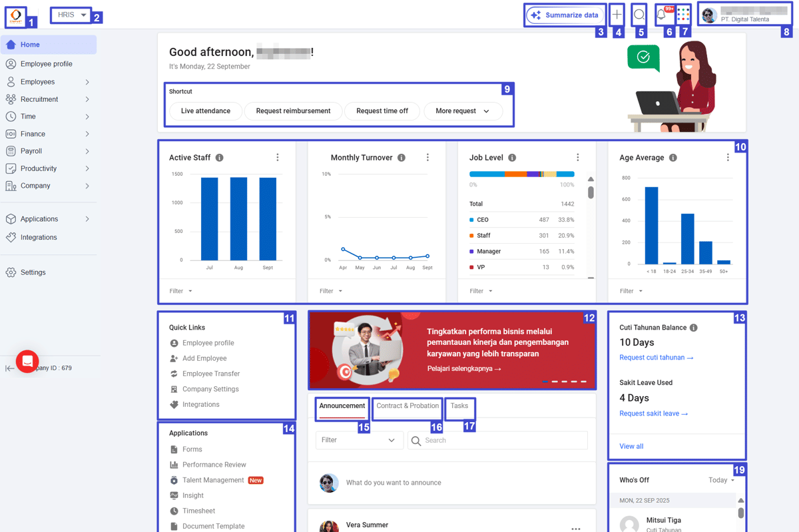Open Performance Review application

214,465
